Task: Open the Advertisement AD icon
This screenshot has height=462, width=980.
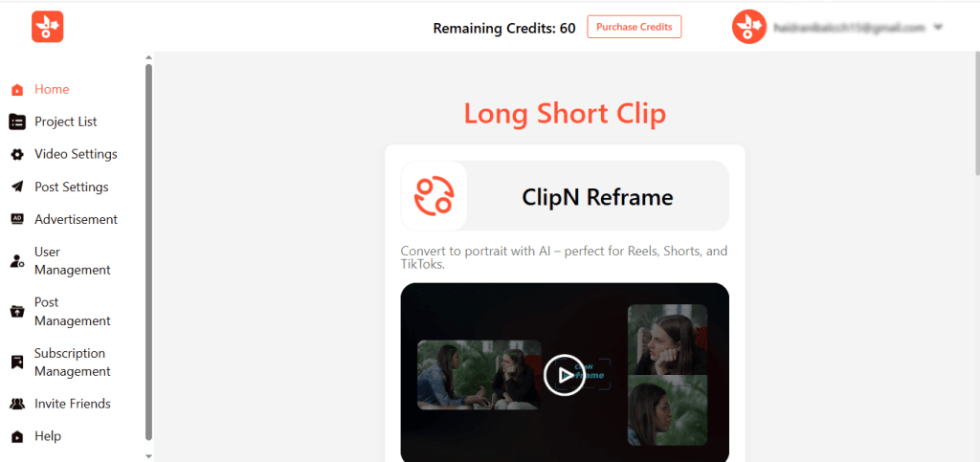Action: pyautogui.click(x=17, y=219)
